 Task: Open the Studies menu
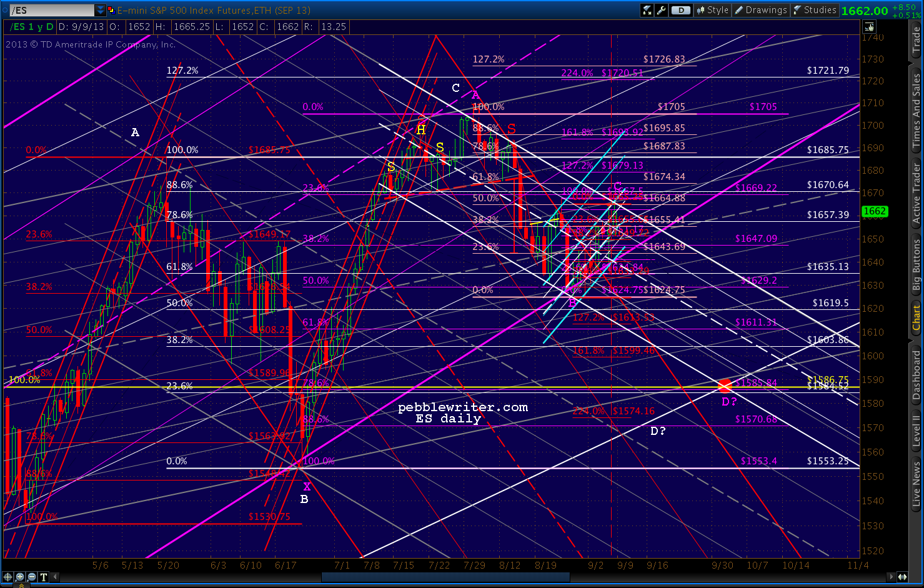(815, 10)
